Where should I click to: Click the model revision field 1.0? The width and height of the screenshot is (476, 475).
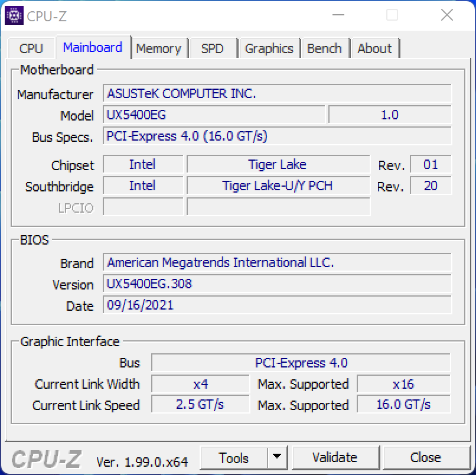(390, 115)
